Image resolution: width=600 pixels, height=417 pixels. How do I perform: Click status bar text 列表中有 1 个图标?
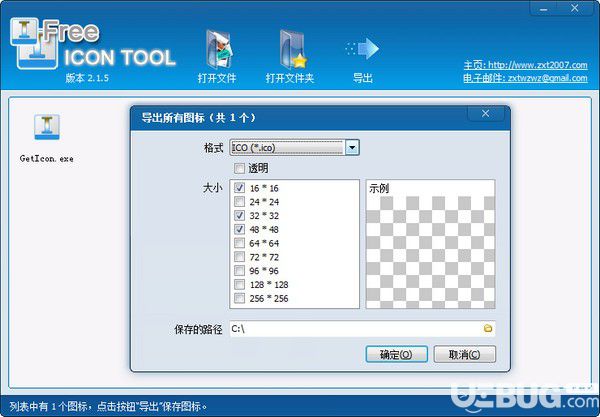(x=50, y=406)
